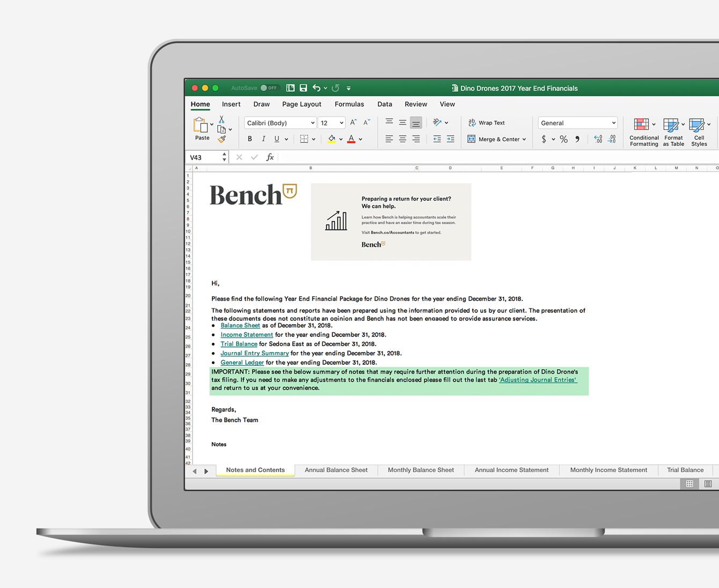The image size is (719, 588).
Task: Open the 'Adjusting Journal Entries' link
Action: click(538, 379)
